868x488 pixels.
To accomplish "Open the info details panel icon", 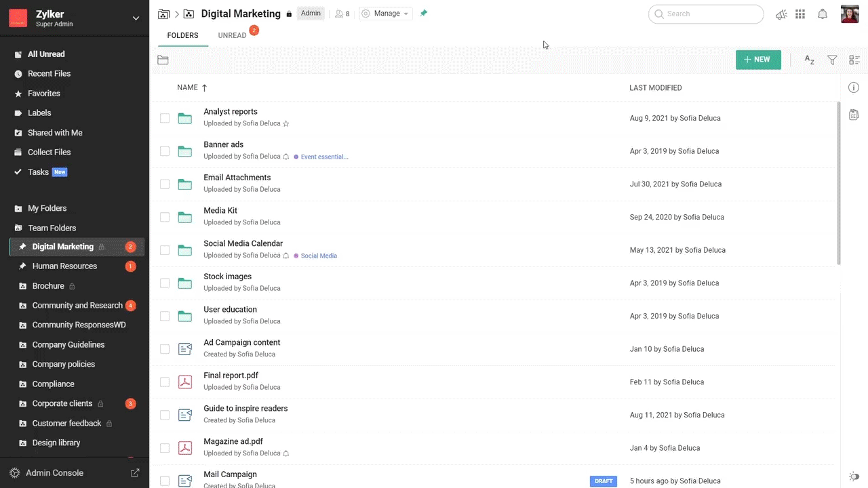I will tap(854, 87).
